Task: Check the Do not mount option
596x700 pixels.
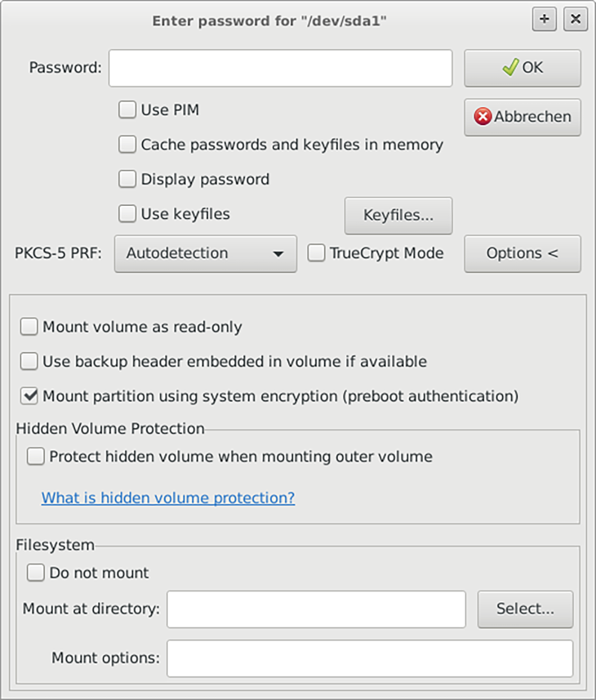Action: (x=36, y=573)
